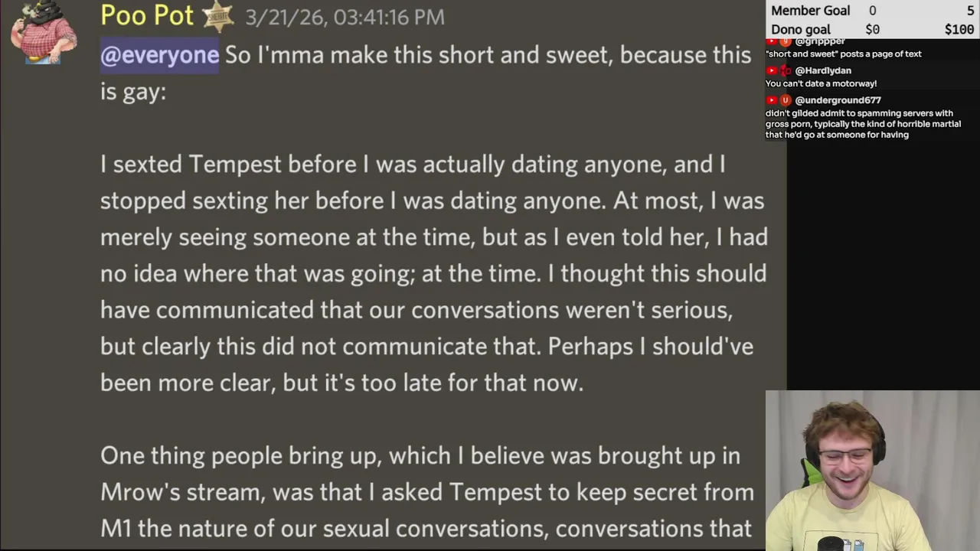Click the streamer webcam thumbnail
Image resolution: width=980 pixels, height=551 pixels.
[872, 471]
